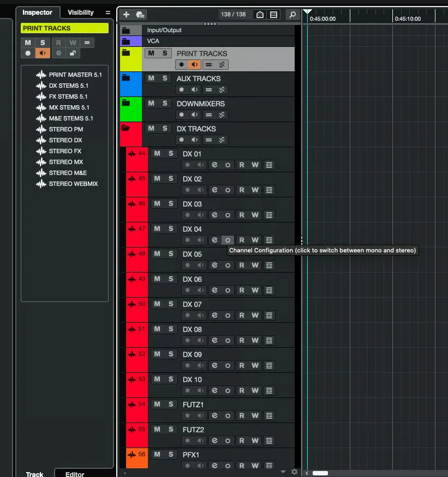
Task: Toggle monitor speaker on DX 03
Action: coord(200,215)
